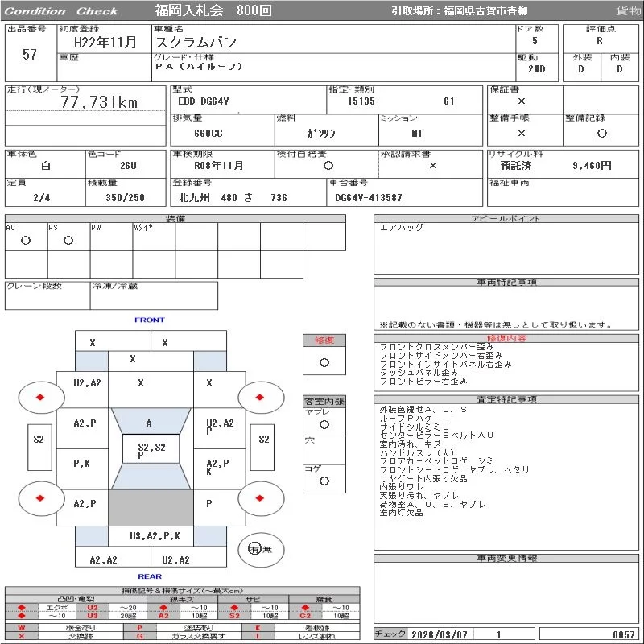Click the rear bumper U3,A2,P,K panel
644x644 pixels.
155,535
